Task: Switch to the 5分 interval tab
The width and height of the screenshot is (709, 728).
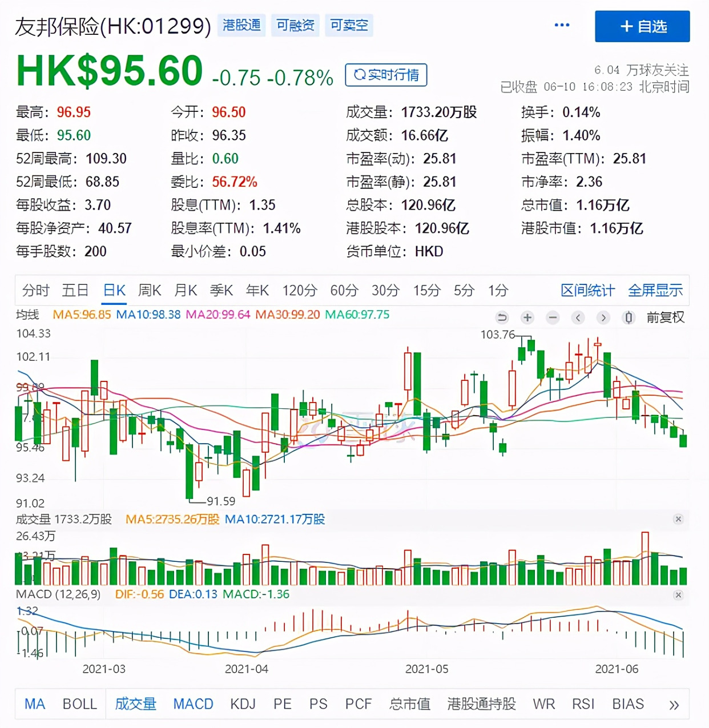Action: pos(464,291)
